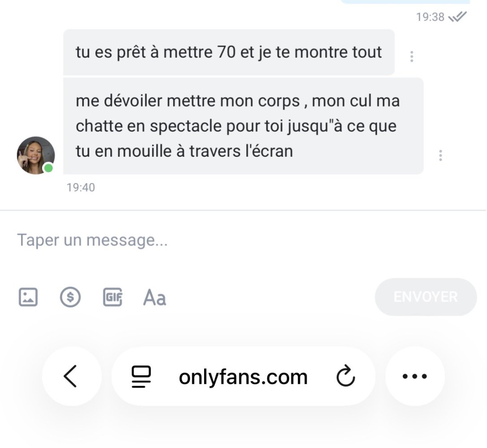Viewport: 487px width, 448px height.
Task: Open the browser three-dot more menu
Action: tap(415, 376)
